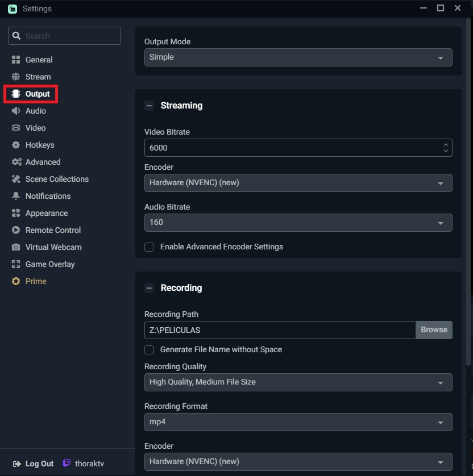473x476 pixels.
Task: Collapse the Recording section
Action: [x=149, y=288]
